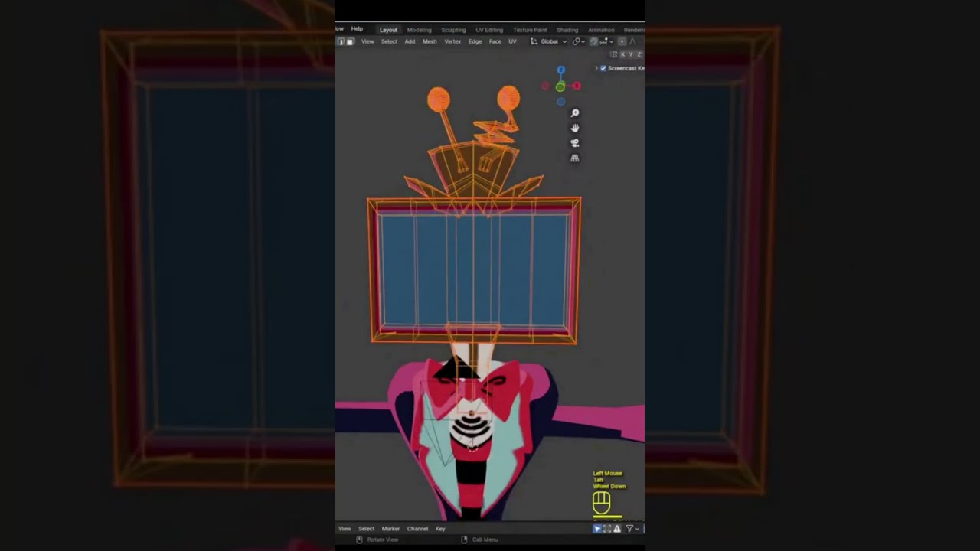Click the left orange antenna ball
980x551 pixels.
[x=438, y=98]
